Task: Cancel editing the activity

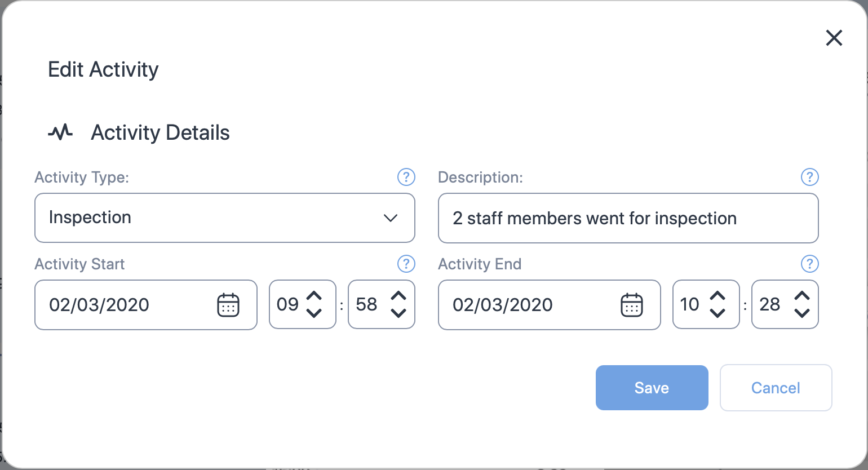Action: [776, 388]
